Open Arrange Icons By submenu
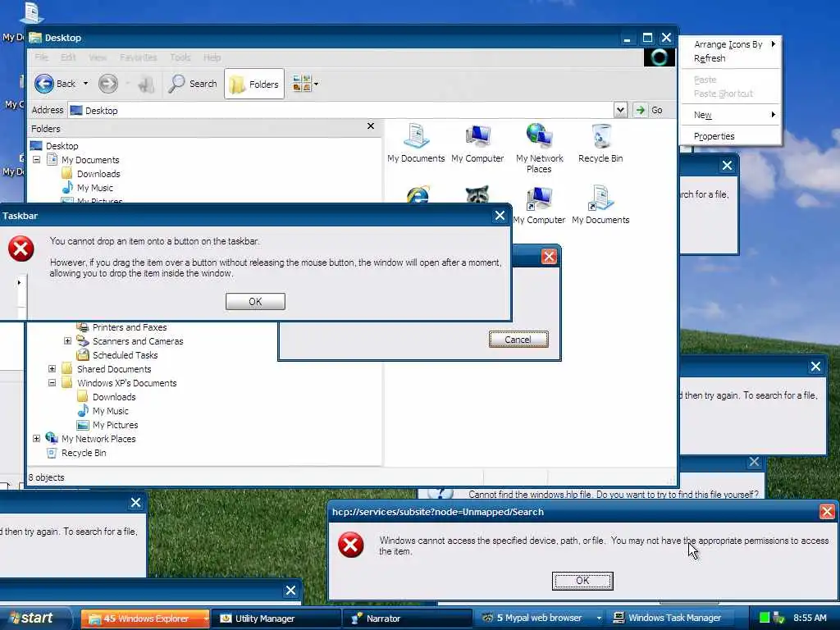The height and width of the screenshot is (630, 840). (729, 44)
